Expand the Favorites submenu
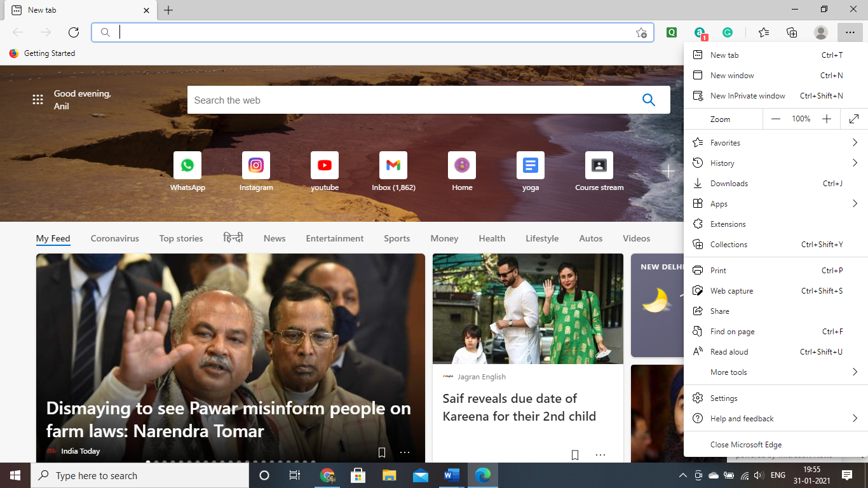The width and height of the screenshot is (868, 488). click(775, 143)
